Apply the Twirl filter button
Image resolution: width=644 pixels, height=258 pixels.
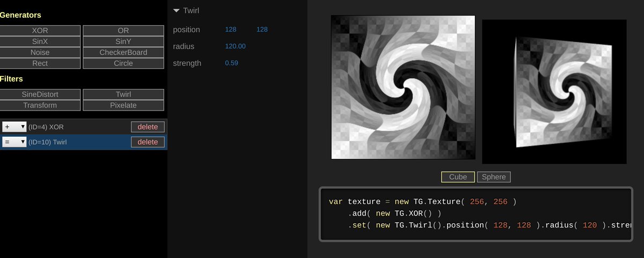click(x=123, y=94)
